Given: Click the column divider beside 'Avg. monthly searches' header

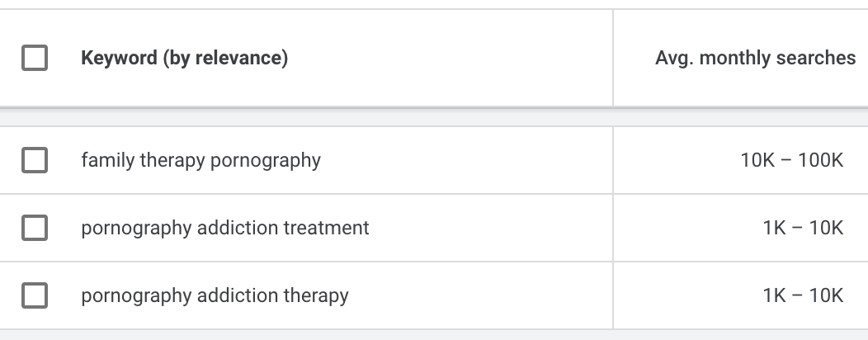Looking at the screenshot, I should [613, 59].
